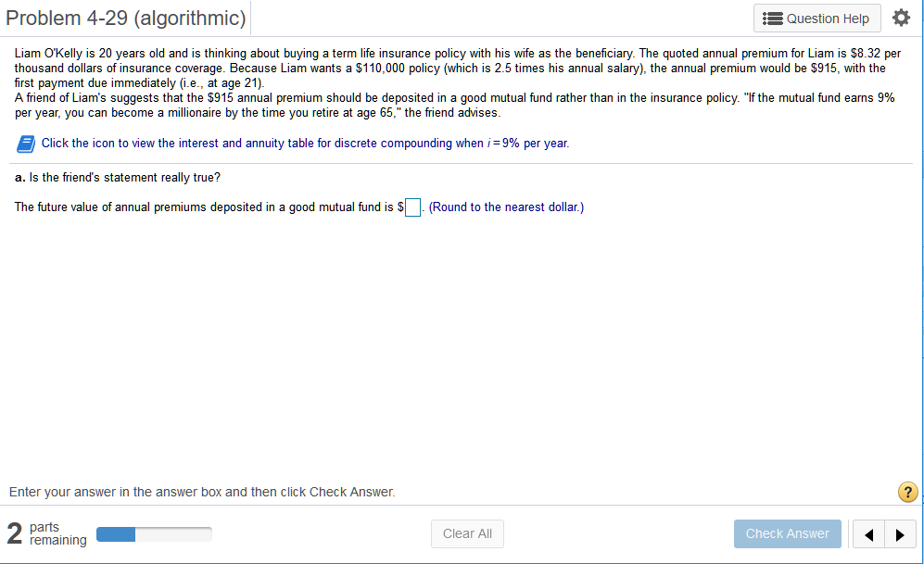Image resolution: width=924 pixels, height=564 pixels.
Task: Open the Question Help dropdown menu
Action: (x=816, y=18)
